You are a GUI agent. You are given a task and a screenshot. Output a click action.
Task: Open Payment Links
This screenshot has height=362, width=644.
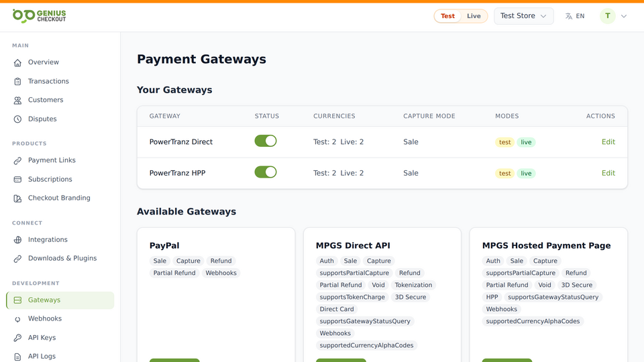pyautogui.click(x=60, y=160)
